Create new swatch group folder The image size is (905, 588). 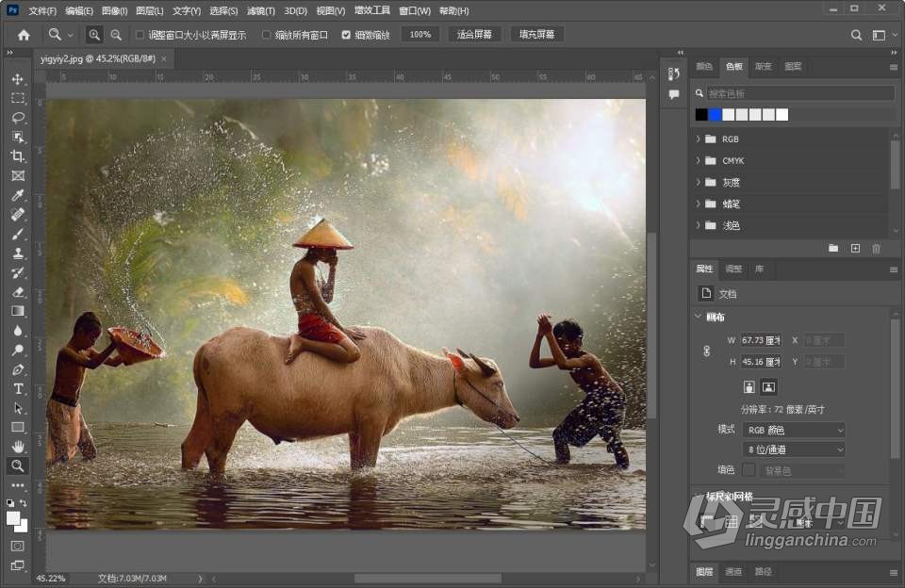coord(833,248)
